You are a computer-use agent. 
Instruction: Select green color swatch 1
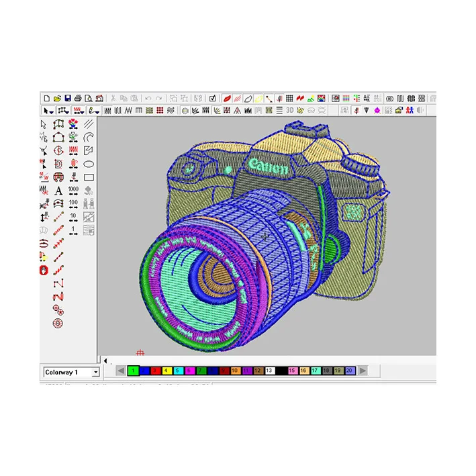pyautogui.click(x=134, y=371)
